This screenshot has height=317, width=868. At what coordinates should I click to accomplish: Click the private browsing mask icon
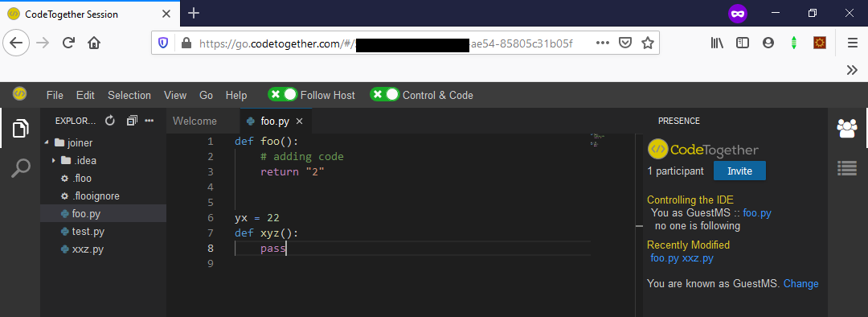click(737, 14)
